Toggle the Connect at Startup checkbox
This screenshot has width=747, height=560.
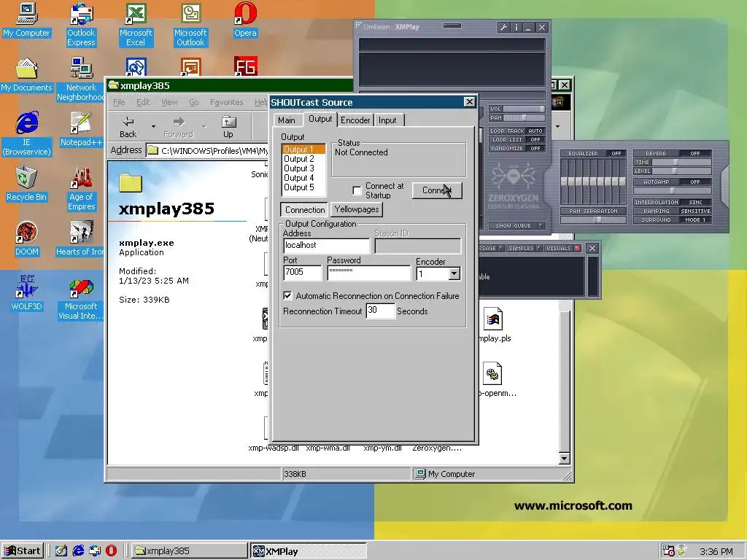coord(357,190)
